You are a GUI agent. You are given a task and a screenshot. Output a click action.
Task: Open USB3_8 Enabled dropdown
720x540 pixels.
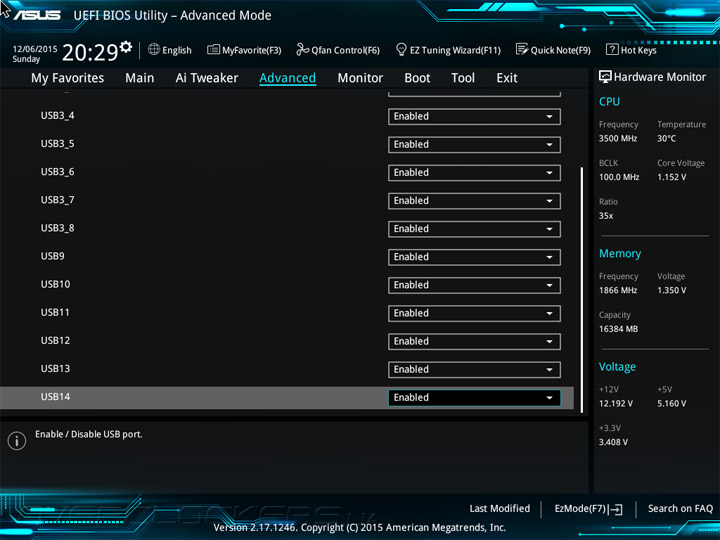pyautogui.click(x=474, y=229)
